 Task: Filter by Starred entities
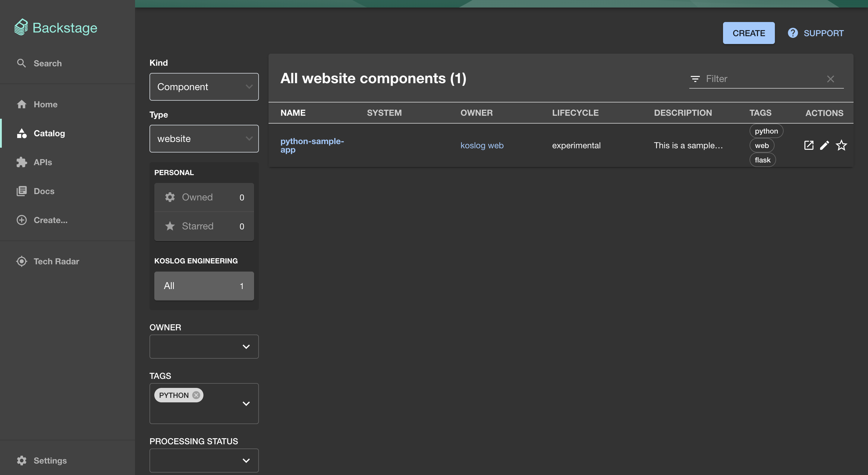coord(204,226)
